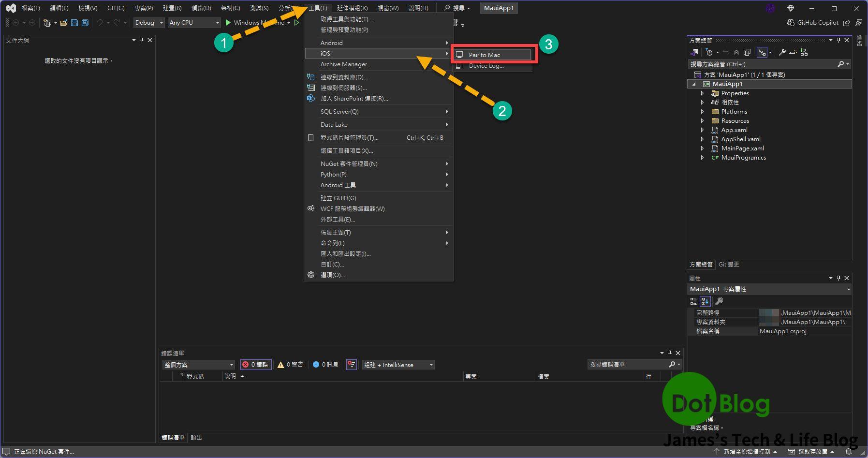The width and height of the screenshot is (868, 458).
Task: Expand the Platforms folder node
Action: [703, 112]
